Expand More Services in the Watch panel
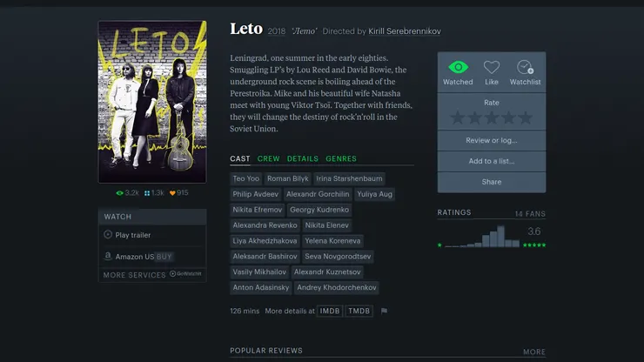 coord(134,275)
